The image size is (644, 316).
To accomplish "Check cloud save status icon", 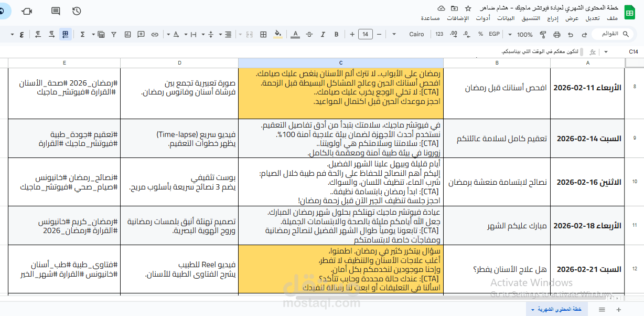I will pos(441,8).
